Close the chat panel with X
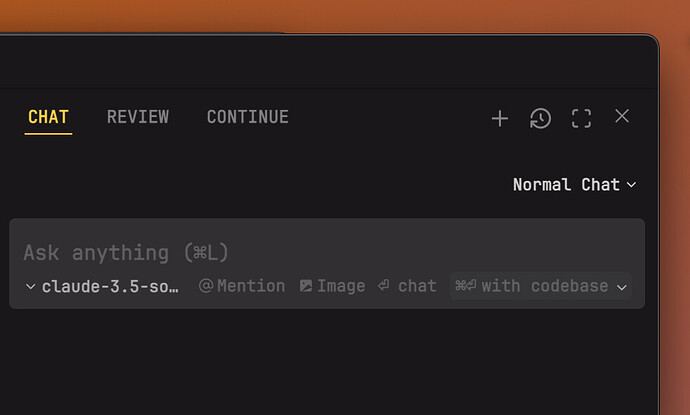The width and height of the screenshot is (690, 415). (622, 116)
